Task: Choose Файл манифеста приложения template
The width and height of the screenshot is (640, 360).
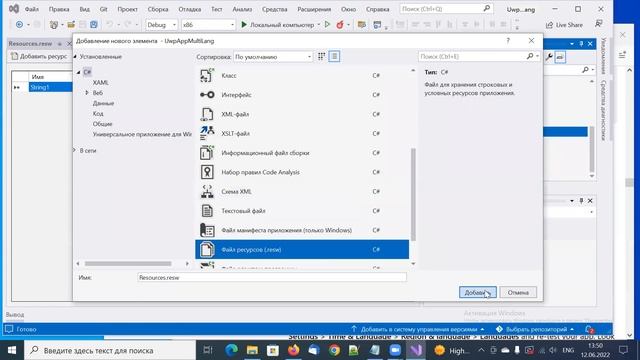Action: [x=302, y=230]
